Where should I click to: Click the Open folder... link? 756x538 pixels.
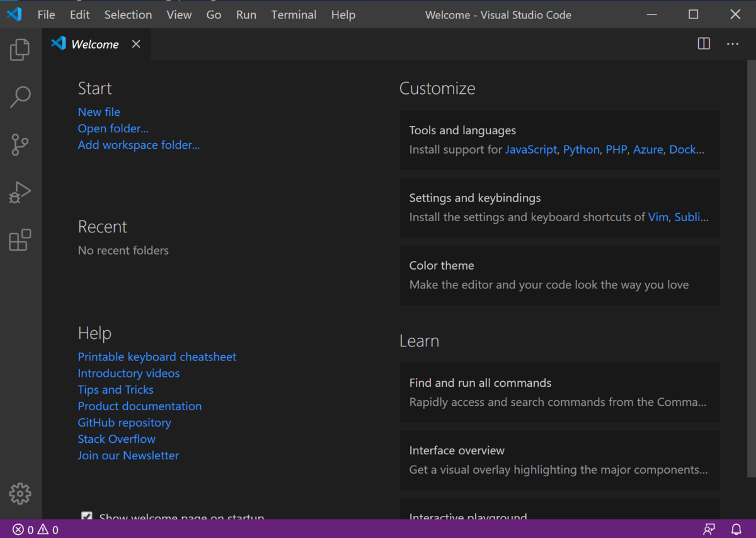click(113, 129)
